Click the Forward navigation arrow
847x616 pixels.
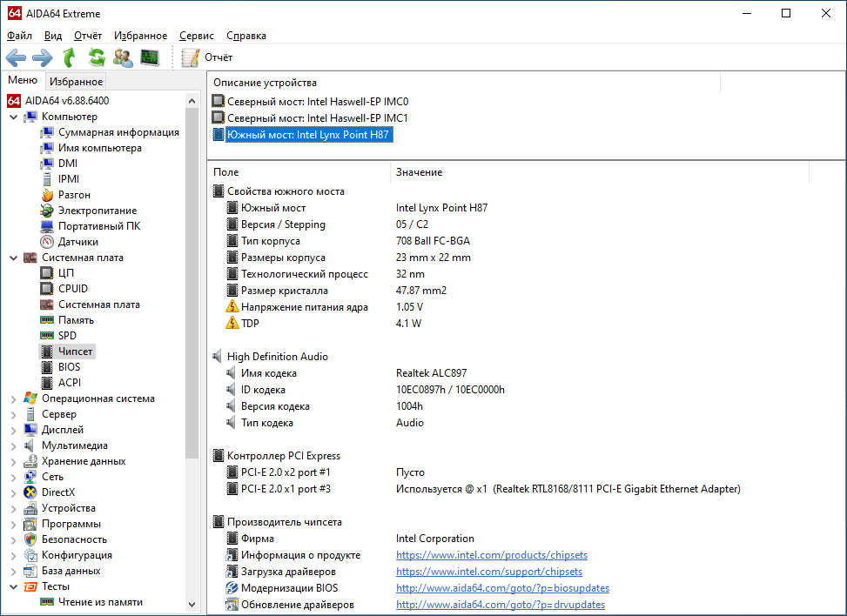(x=42, y=57)
